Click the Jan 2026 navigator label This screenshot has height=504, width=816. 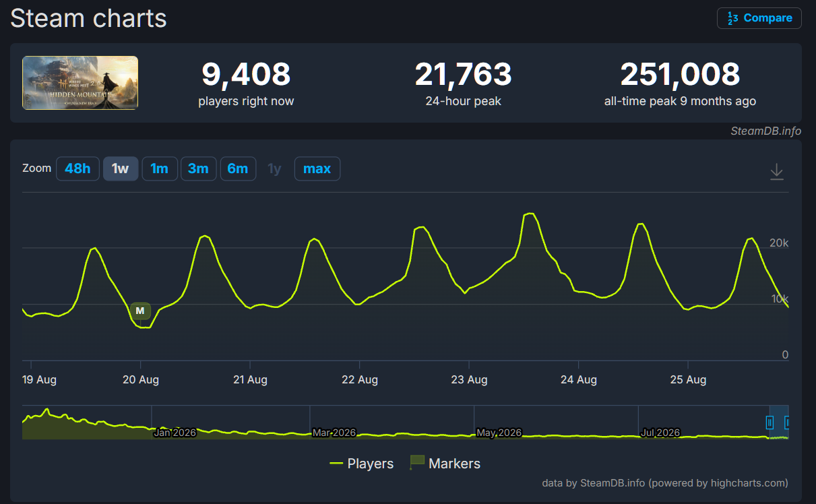(175, 433)
